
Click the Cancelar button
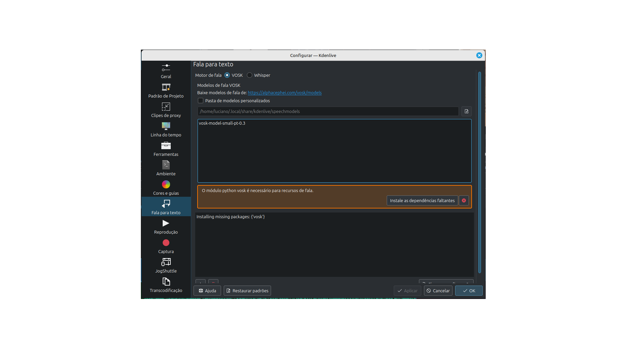[x=438, y=291]
